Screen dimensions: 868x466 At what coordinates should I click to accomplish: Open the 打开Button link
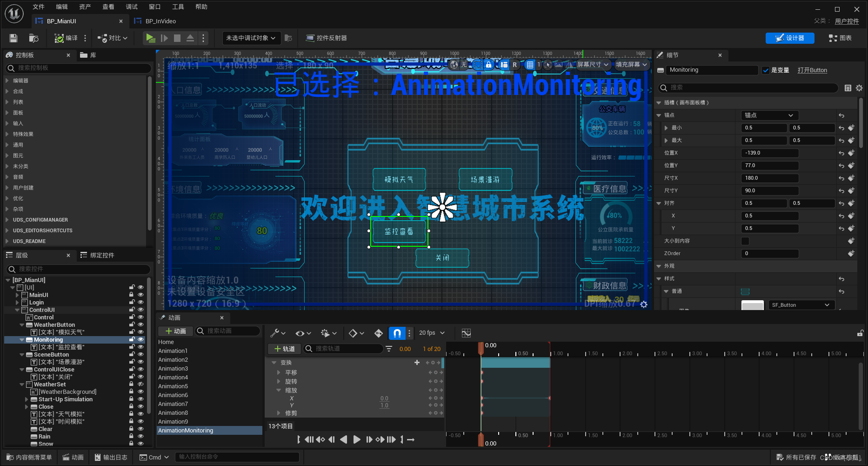click(x=812, y=70)
